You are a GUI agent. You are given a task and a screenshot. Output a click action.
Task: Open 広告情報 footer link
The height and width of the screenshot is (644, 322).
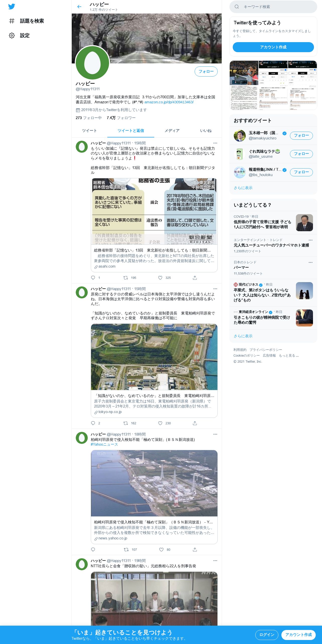click(x=269, y=356)
